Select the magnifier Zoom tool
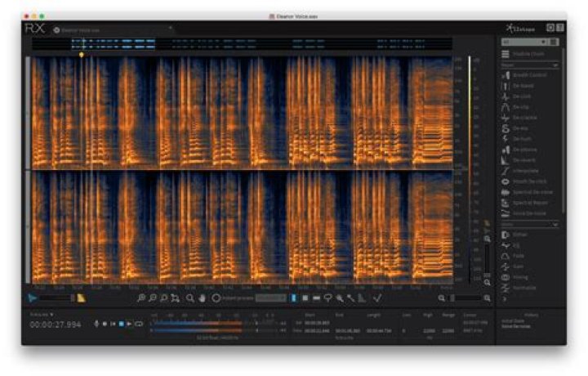The width and height of the screenshot is (588, 376). point(190,298)
